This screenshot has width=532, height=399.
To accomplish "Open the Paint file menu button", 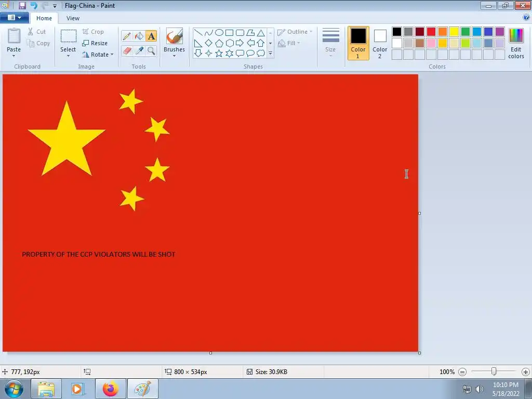I will tap(14, 18).
